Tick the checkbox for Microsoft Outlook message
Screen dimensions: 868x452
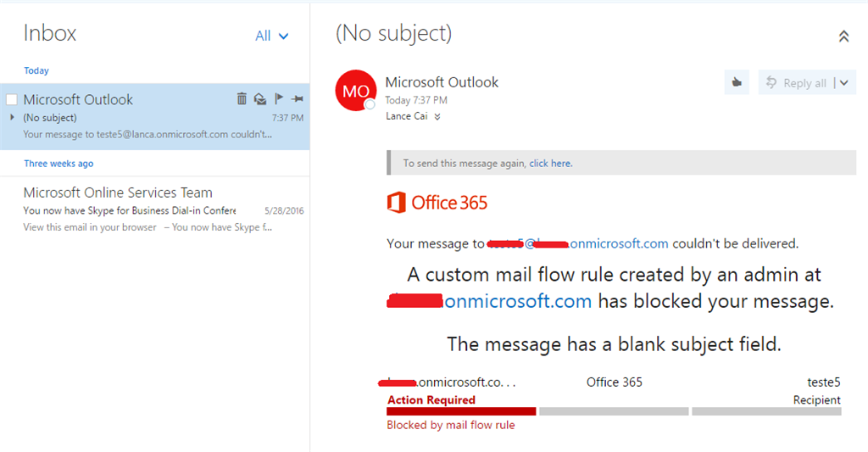click(12, 99)
